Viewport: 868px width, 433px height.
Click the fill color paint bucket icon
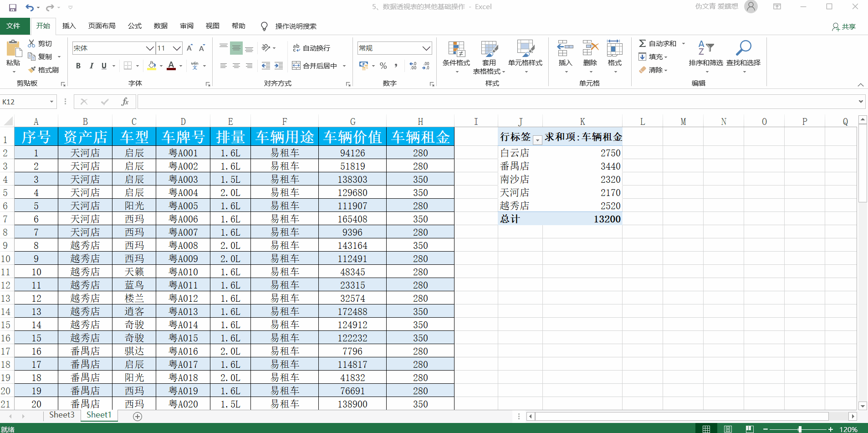click(152, 66)
